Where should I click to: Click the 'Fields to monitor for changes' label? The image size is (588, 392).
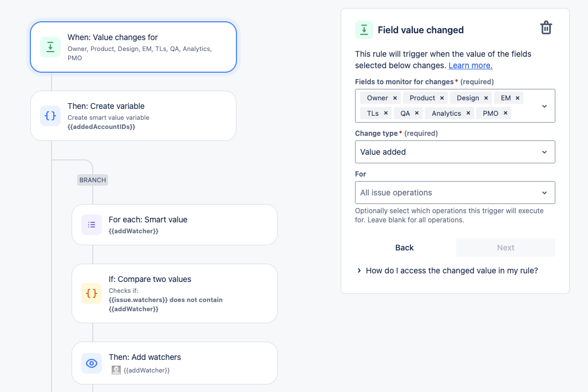[x=404, y=82]
